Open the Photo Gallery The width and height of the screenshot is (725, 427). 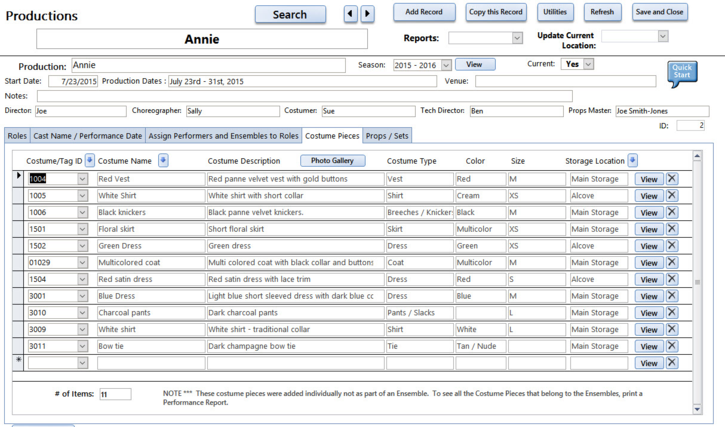click(x=332, y=161)
